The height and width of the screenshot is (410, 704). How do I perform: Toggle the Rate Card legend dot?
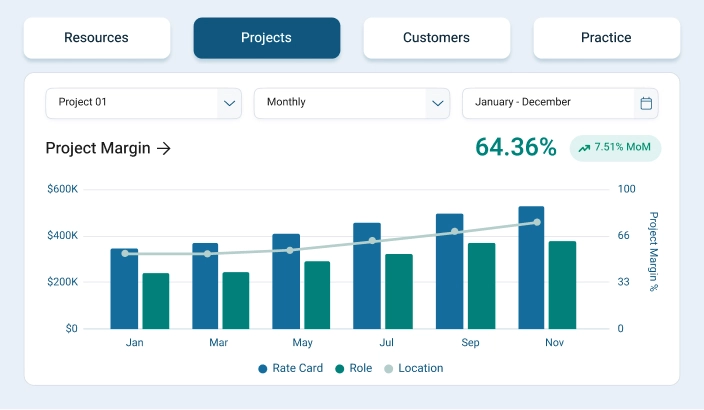coord(263,369)
